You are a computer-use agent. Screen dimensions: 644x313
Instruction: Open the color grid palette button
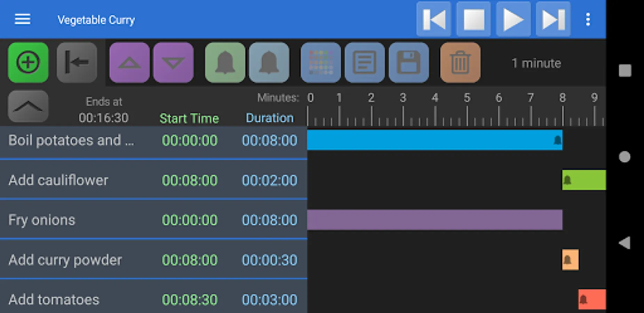pyautogui.click(x=320, y=63)
